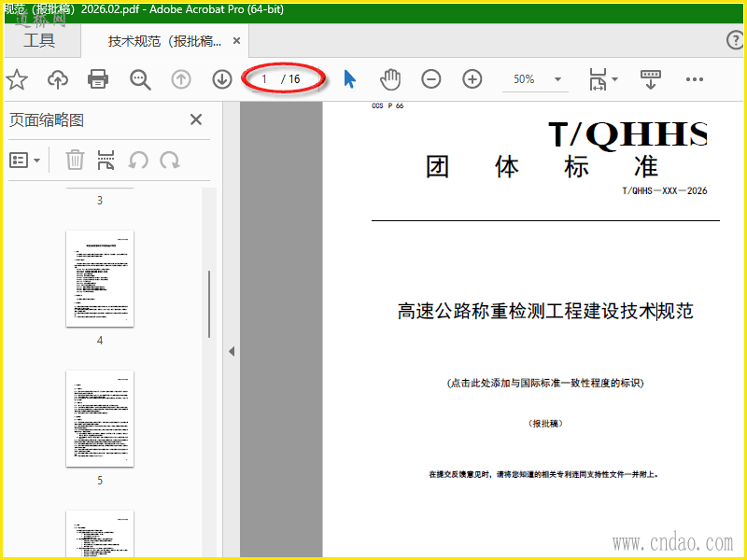Select page 5 thumbnail
Image resolution: width=747 pixels, height=560 pixels.
100,418
